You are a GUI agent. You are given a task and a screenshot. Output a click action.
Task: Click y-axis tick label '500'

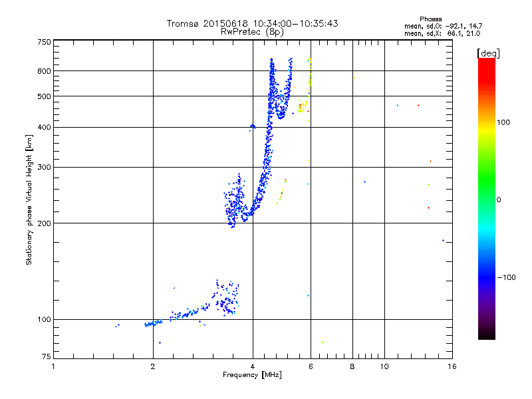[44, 96]
